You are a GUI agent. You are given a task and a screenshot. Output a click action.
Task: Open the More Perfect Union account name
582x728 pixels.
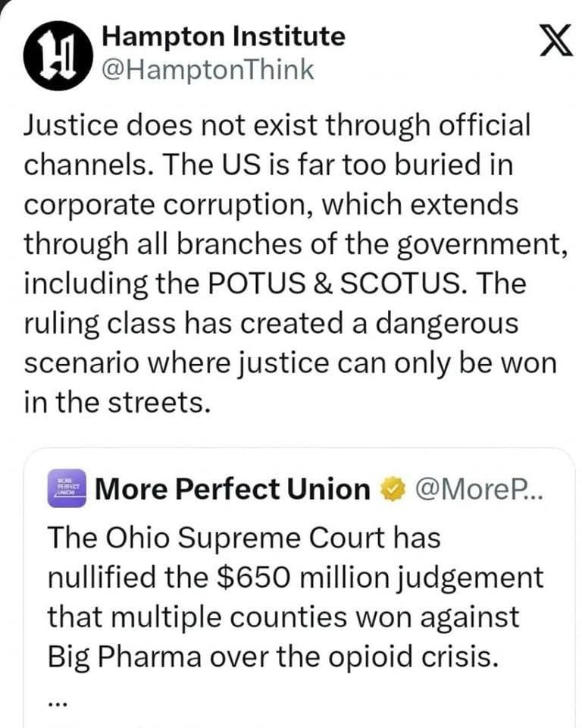coord(232,490)
